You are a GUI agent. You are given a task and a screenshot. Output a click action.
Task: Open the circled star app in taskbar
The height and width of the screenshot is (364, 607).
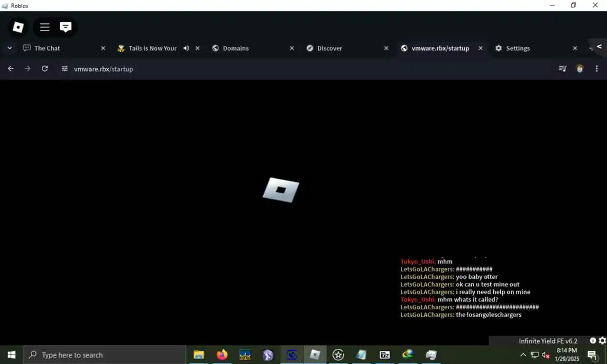click(x=338, y=355)
